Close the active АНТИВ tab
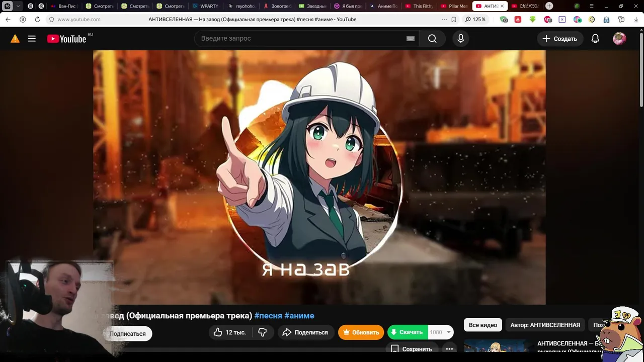Viewport: 644px width, 362px height. pos(502,6)
